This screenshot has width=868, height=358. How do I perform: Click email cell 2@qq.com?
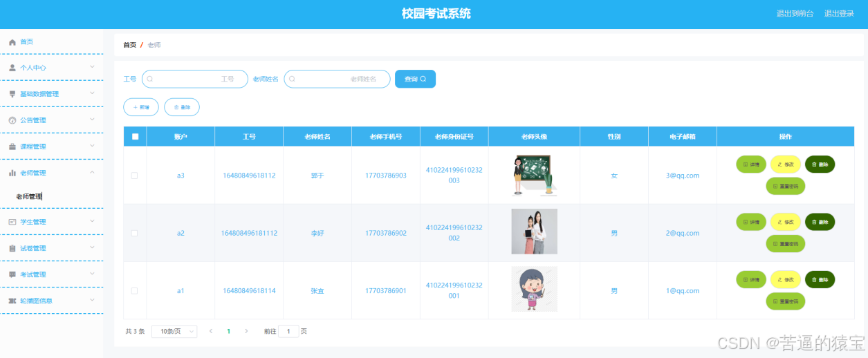tap(683, 233)
